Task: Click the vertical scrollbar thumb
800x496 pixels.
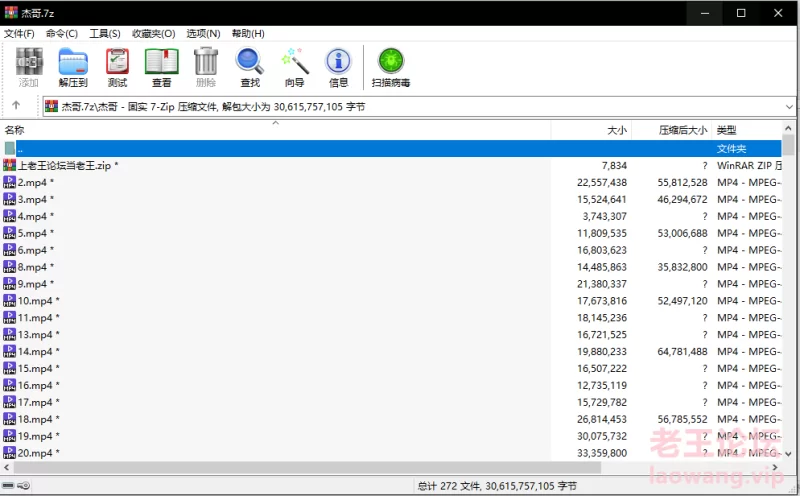Action: coord(788,145)
